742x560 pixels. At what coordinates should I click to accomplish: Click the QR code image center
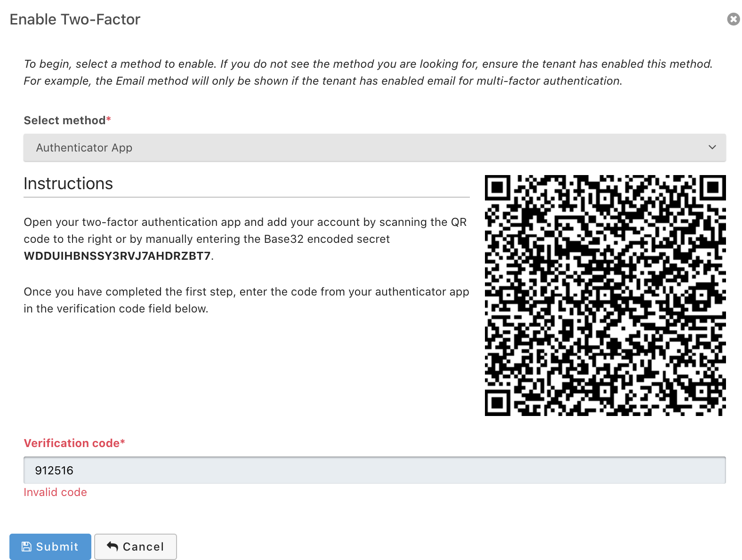click(x=605, y=296)
